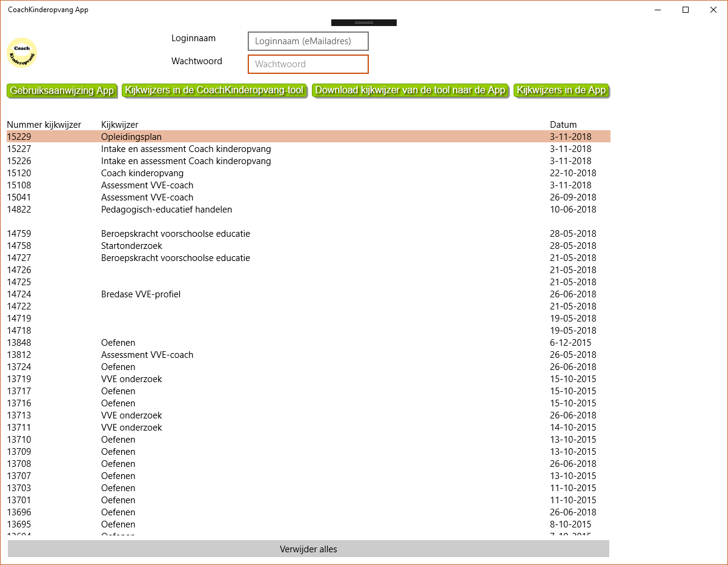
Task: Maximize the CoachKinderopvang App window
Action: click(x=686, y=10)
